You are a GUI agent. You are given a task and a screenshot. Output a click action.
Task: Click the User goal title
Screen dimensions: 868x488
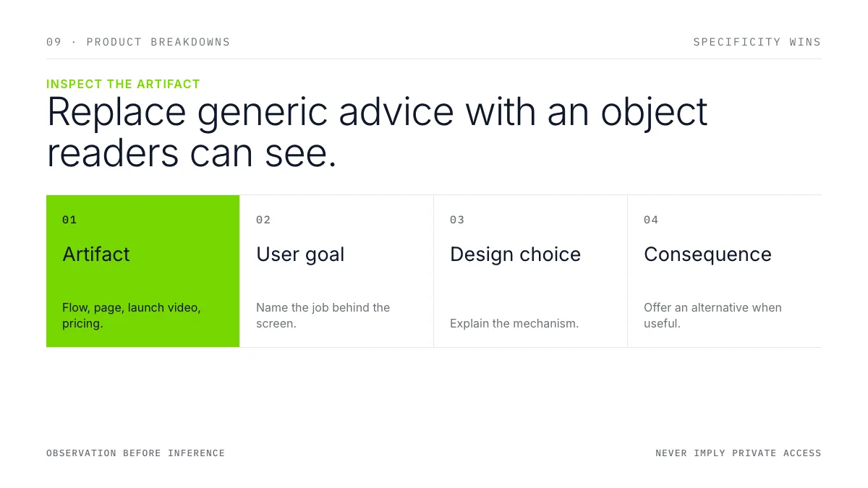click(x=300, y=254)
